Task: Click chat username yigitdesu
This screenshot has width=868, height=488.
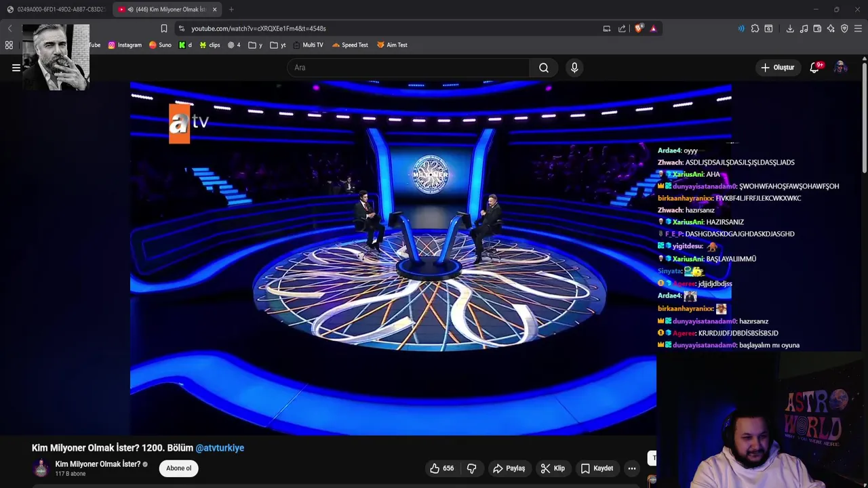Action: coord(688,247)
